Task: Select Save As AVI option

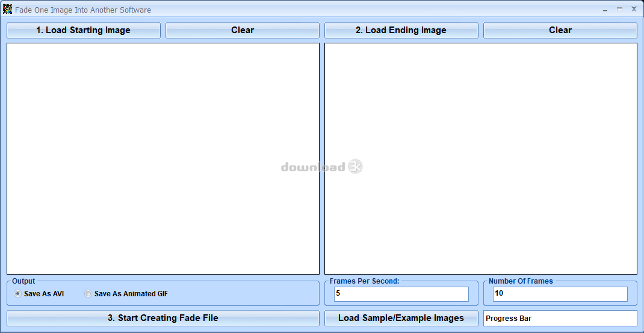Action: [17, 293]
